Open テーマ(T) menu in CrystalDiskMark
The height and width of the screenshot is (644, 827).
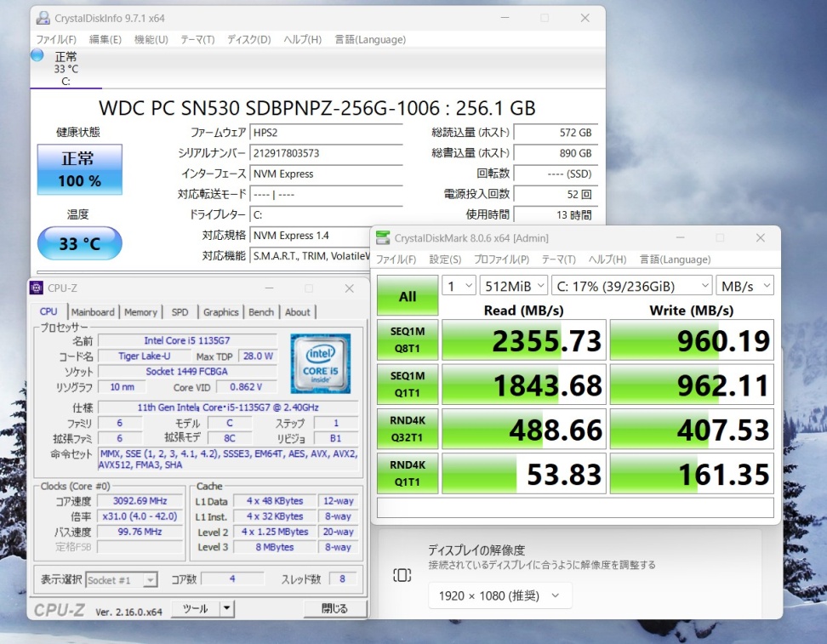pos(559,259)
